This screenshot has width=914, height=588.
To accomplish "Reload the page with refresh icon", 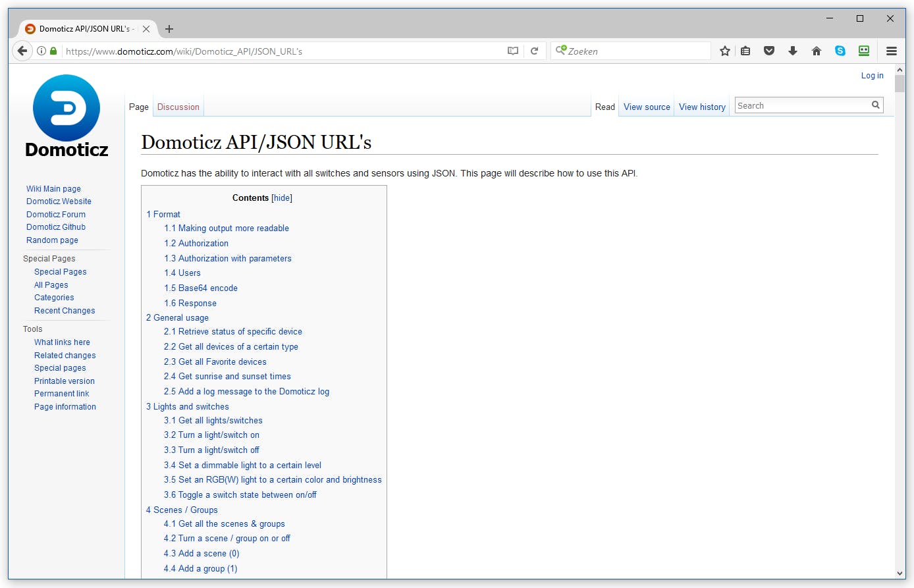I will [535, 51].
